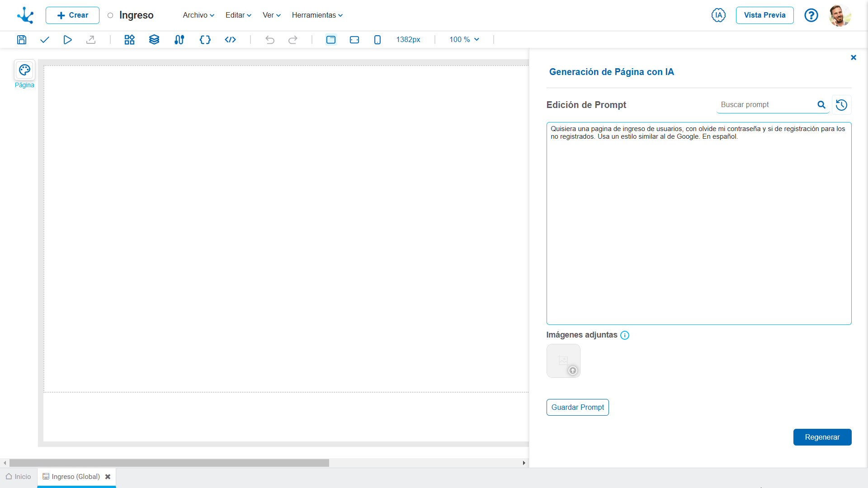
Task: Open the Archivo menu
Action: pyautogui.click(x=198, y=15)
